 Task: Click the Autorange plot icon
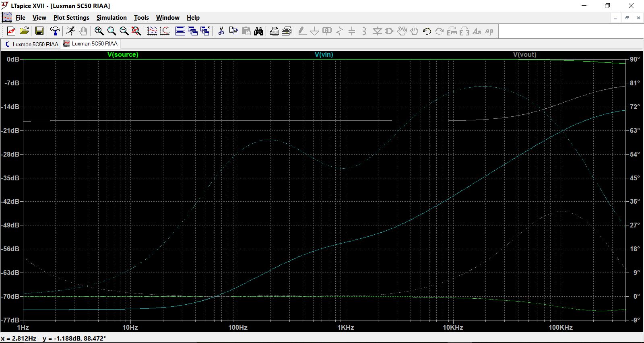[x=165, y=31]
